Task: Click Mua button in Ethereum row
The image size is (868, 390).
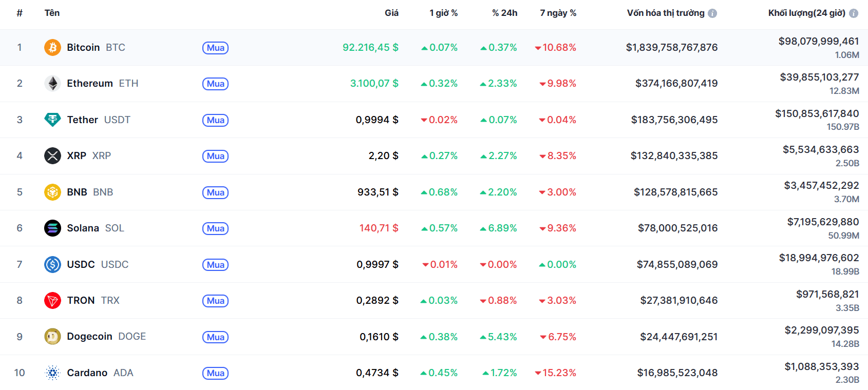Action: click(x=215, y=84)
